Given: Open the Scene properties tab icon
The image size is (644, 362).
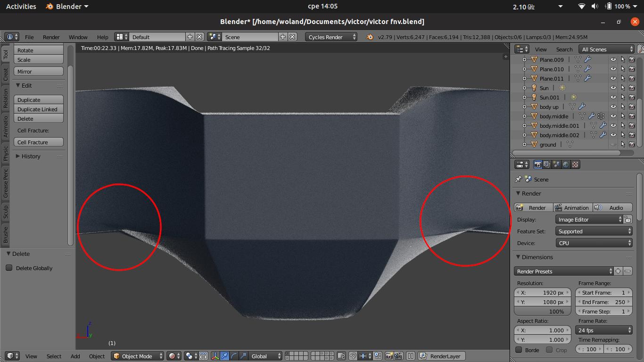Looking at the screenshot, I should [556, 165].
